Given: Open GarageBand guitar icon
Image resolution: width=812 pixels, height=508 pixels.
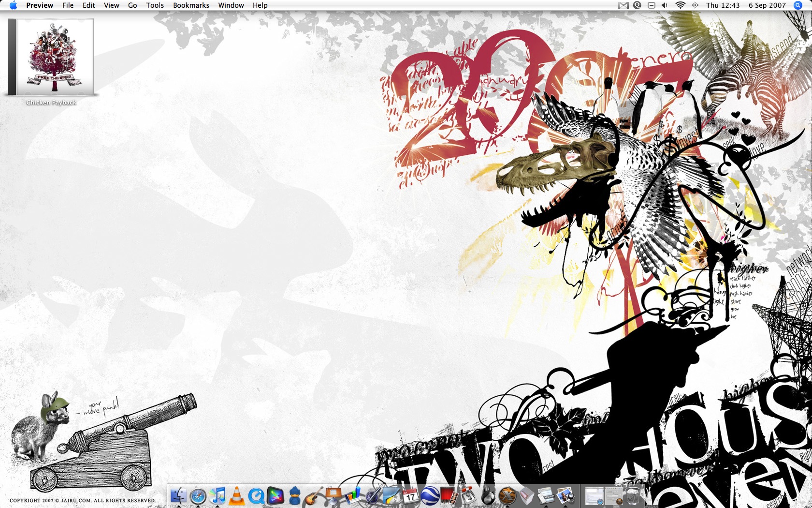Looking at the screenshot, I should click(x=314, y=496).
